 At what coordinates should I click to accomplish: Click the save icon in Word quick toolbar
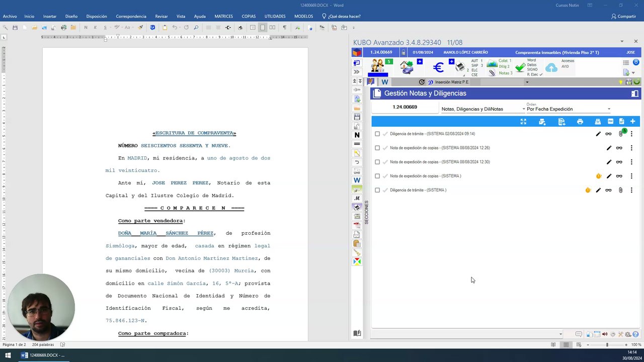[15, 28]
